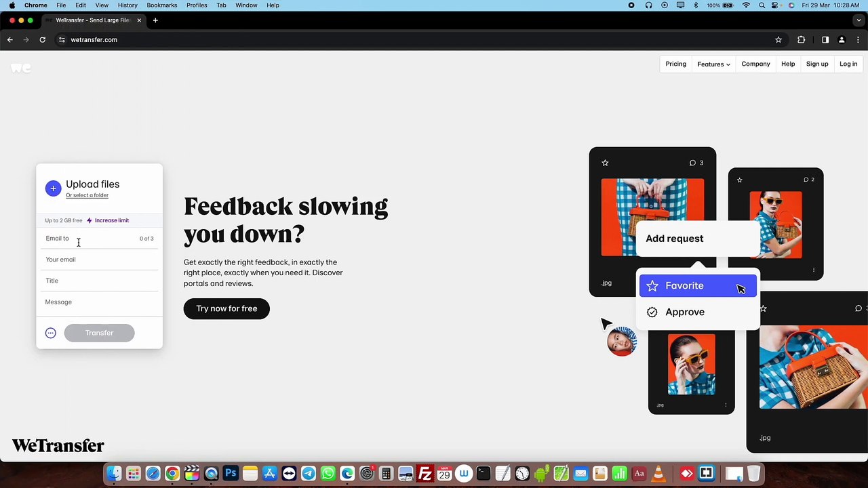
Task: Open the Profiles menu
Action: [197, 5]
